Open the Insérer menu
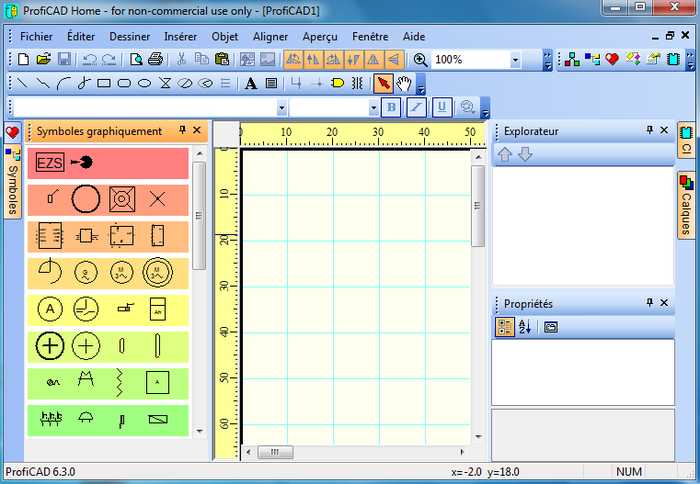The height and width of the screenshot is (484, 700). coord(180,37)
